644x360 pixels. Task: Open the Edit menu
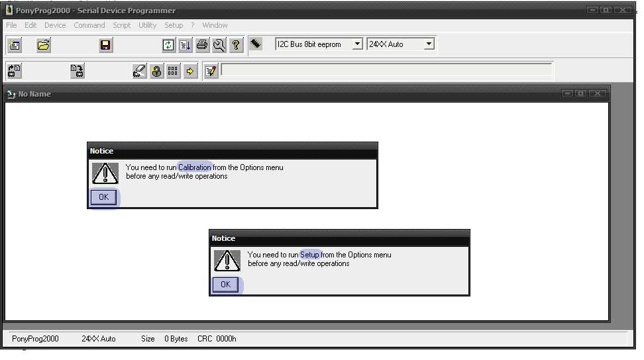click(30, 25)
